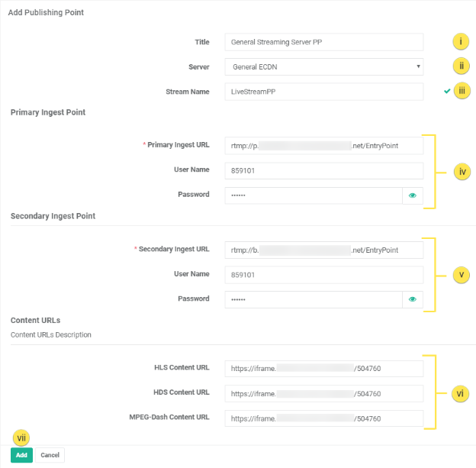Click the Title input field
Image resolution: width=476 pixels, height=468 pixels.
(x=324, y=43)
